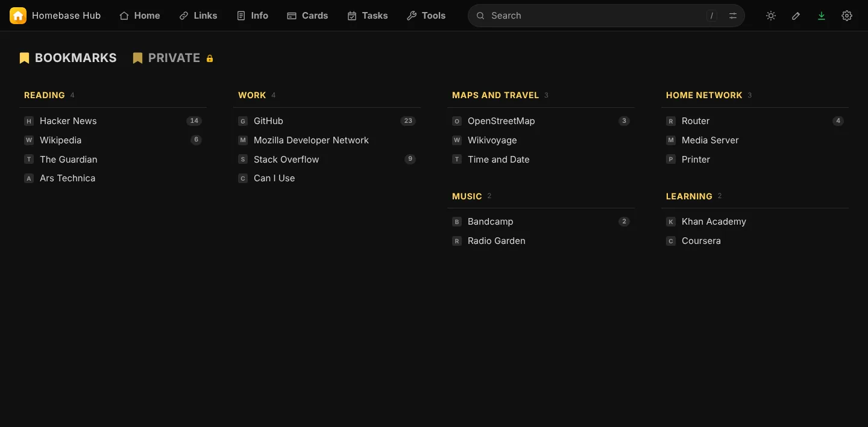
Task: Open the Tools menu item
Action: [x=426, y=16]
